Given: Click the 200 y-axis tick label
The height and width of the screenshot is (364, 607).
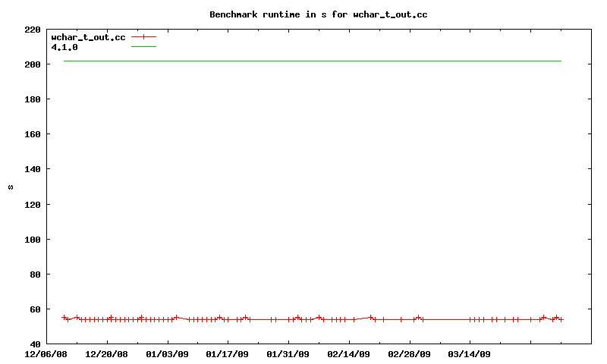Looking at the screenshot, I should (33, 64).
